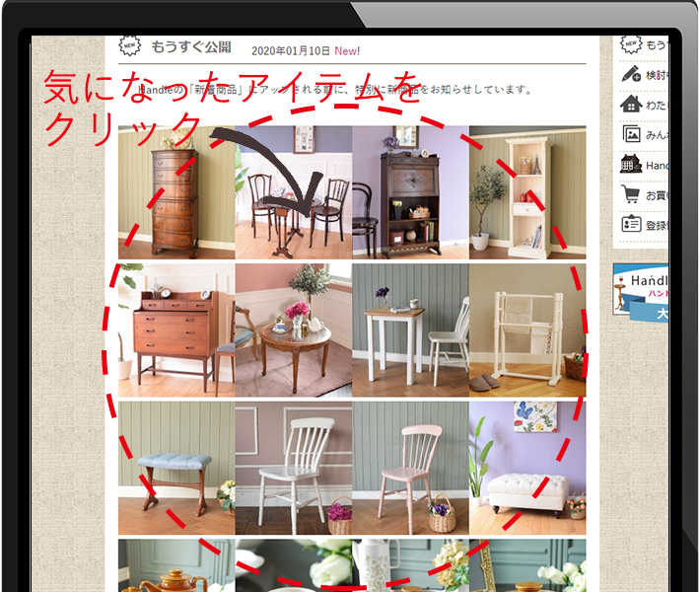The image size is (700, 592).
Task: Click the pencil icon in the sidebar
Action: 631,74
